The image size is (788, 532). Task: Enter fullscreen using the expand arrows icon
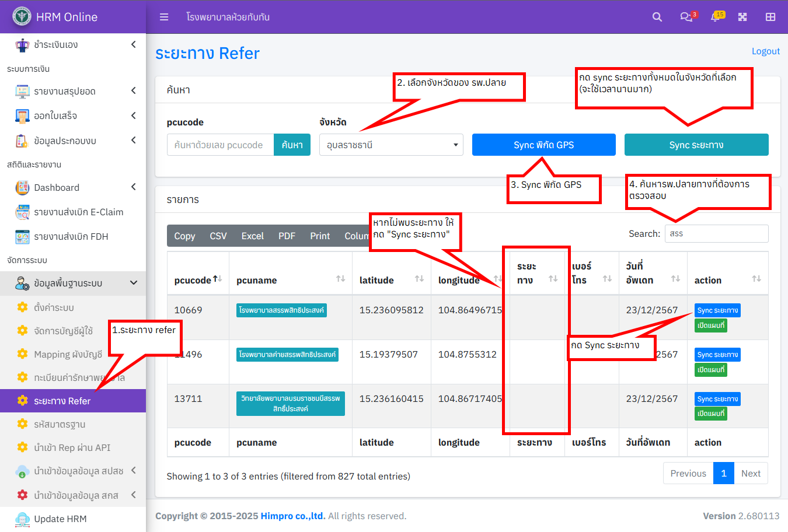point(742,17)
